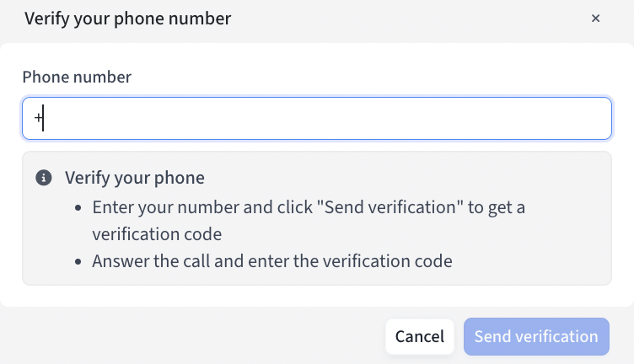Cancel the phone verification
The image size is (634, 364).
pyautogui.click(x=420, y=336)
